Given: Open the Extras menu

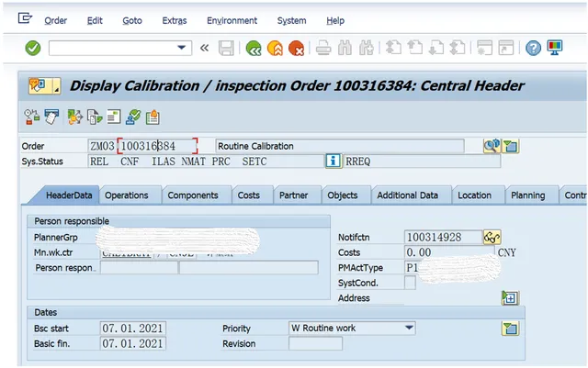Looking at the screenshot, I should (175, 20).
